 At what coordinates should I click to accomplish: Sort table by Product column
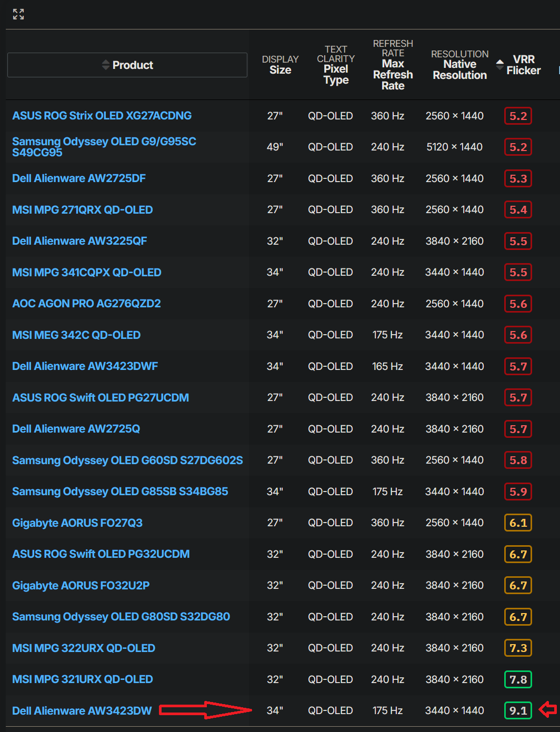point(127,65)
